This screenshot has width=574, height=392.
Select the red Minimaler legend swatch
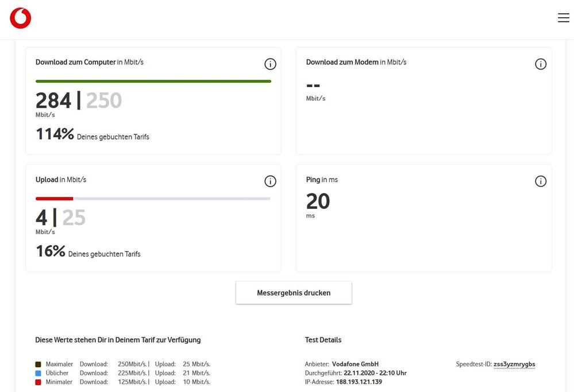point(38,381)
